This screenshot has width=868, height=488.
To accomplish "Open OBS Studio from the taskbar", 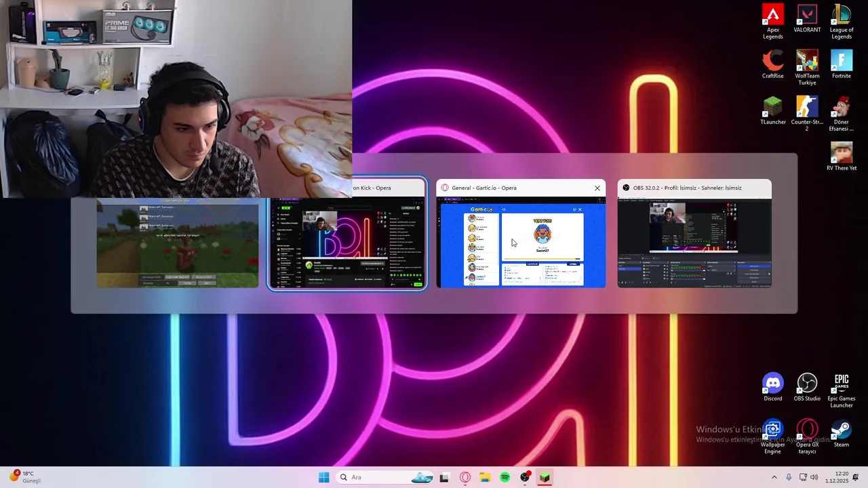I will (x=525, y=477).
